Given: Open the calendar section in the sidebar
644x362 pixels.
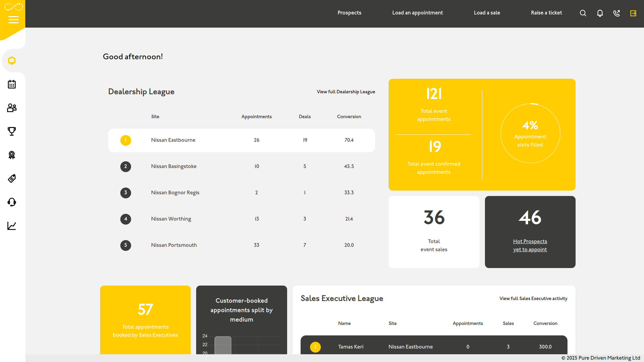Looking at the screenshot, I should click(x=12, y=84).
